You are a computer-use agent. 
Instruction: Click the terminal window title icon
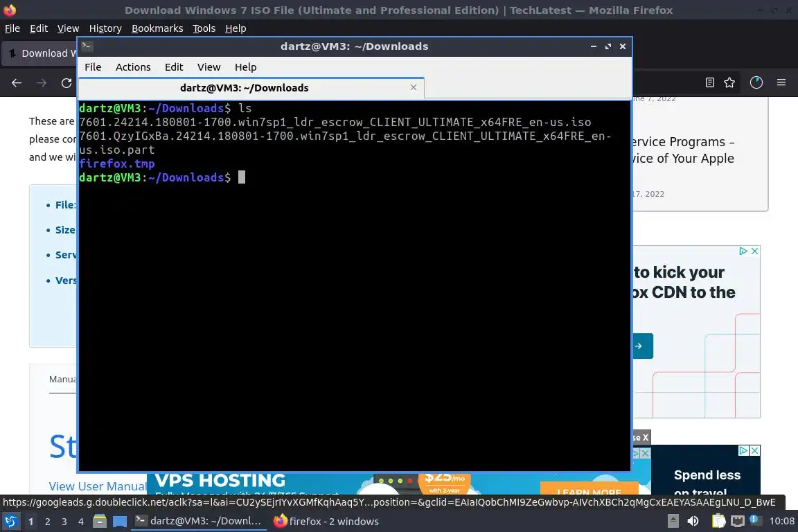pyautogui.click(x=87, y=46)
